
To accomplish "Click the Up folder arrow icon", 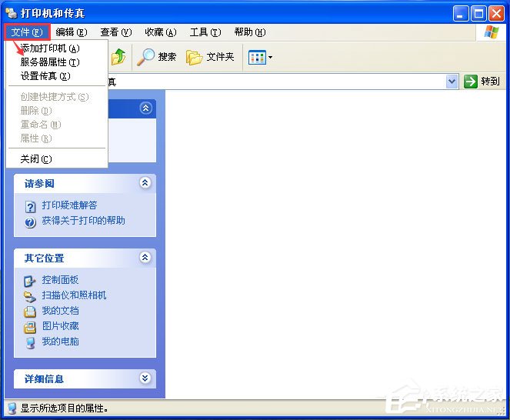I will point(118,57).
